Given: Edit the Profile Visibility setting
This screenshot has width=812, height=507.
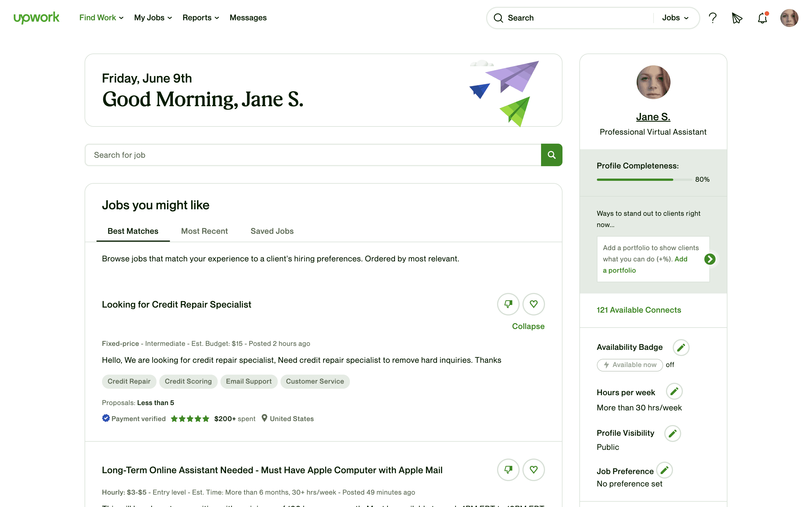Looking at the screenshot, I should (x=672, y=433).
